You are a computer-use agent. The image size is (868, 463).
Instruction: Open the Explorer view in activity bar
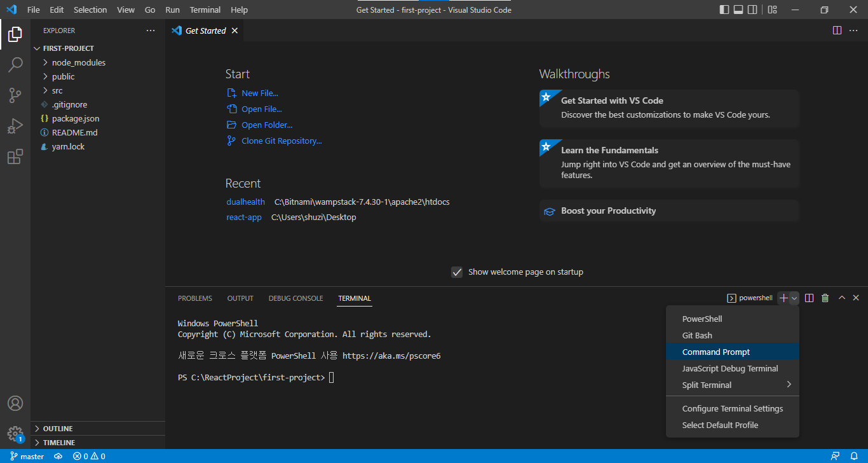pyautogui.click(x=15, y=34)
